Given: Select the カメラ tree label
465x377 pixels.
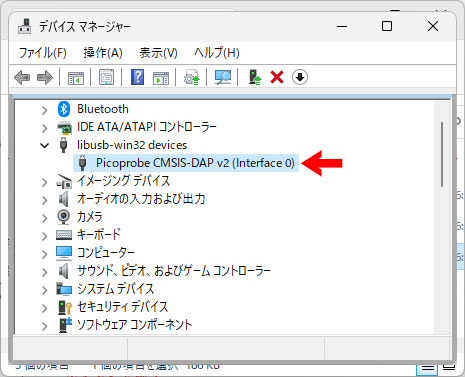Looking at the screenshot, I should (89, 217).
